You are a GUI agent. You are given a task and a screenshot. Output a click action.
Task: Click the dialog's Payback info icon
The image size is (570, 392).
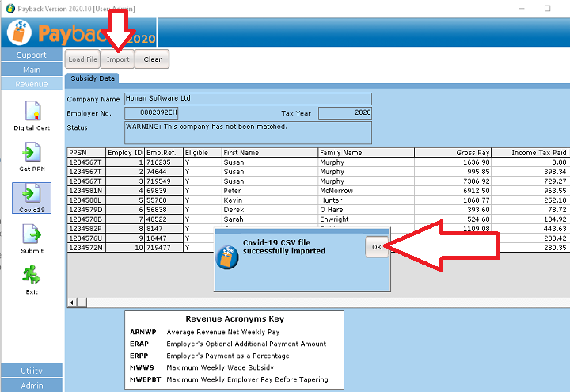coord(228,257)
